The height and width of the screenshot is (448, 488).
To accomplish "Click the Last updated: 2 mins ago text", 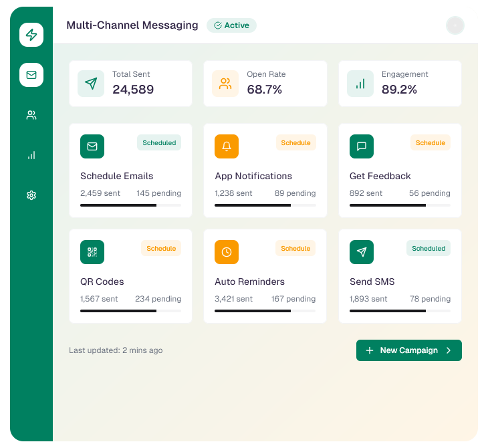I will (116, 350).
